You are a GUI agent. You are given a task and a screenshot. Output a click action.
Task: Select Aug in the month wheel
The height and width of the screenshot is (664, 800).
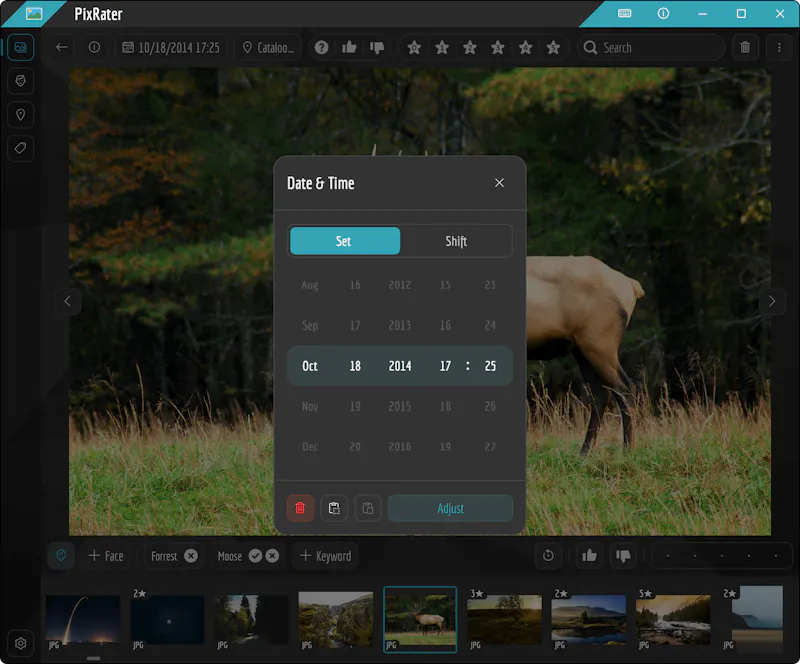pyautogui.click(x=310, y=285)
